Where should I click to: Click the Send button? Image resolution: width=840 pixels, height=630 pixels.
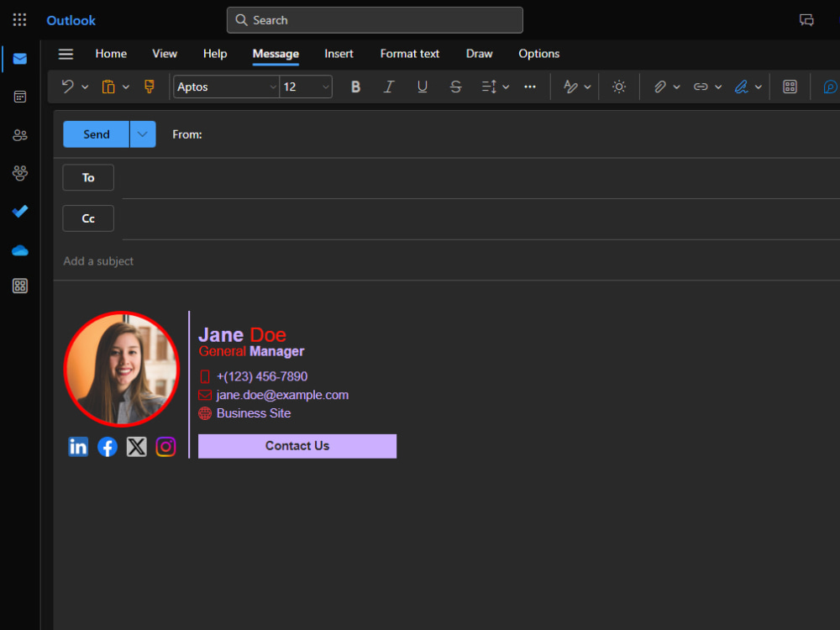97,134
